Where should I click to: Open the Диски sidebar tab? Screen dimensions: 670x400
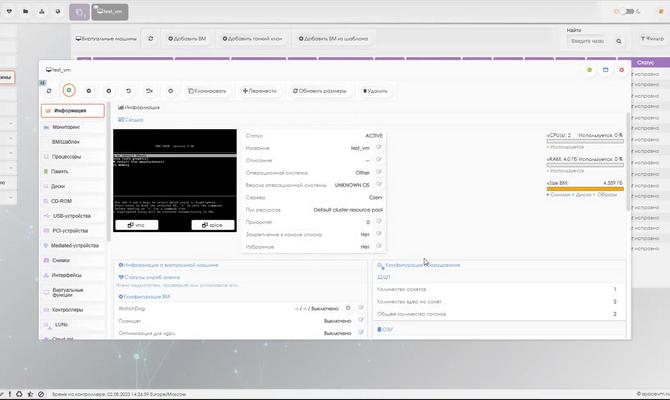pyautogui.click(x=73, y=186)
